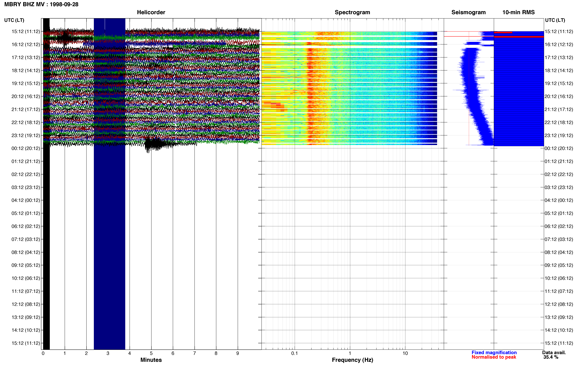Click the '5' tick on the Minutes axis

coord(151,353)
